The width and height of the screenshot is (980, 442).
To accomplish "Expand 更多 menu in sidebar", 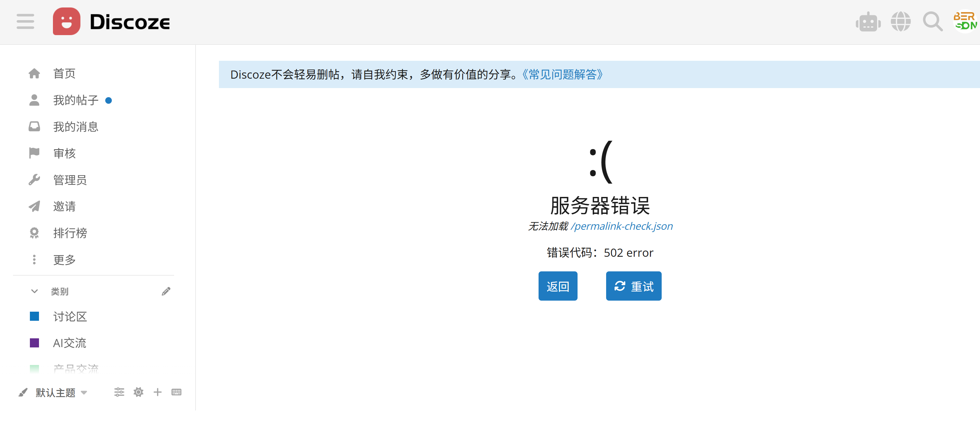I will [x=64, y=260].
